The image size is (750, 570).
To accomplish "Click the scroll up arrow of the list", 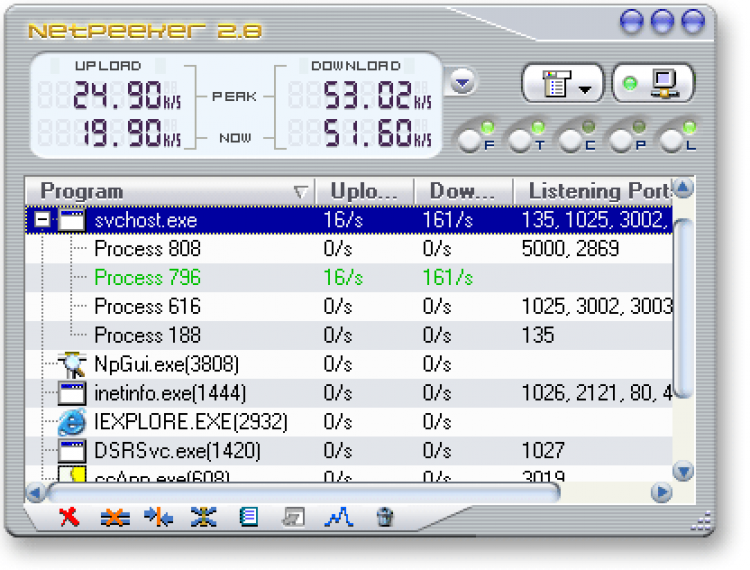I will 683,188.
